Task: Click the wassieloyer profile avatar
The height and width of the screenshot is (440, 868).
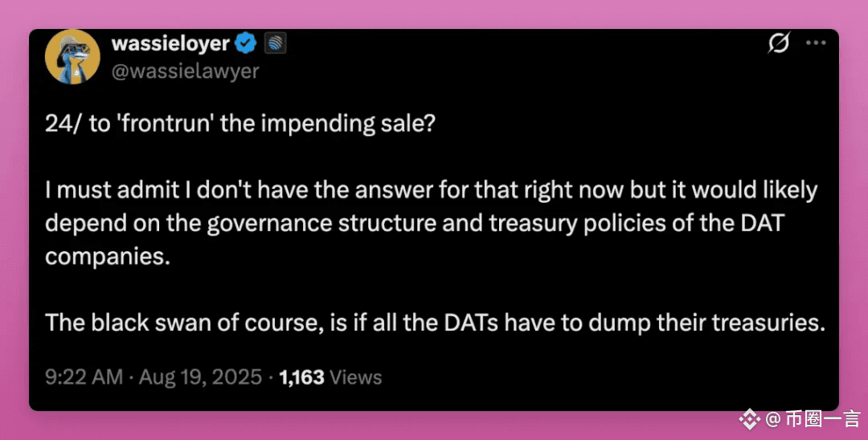Action: pos(72,56)
